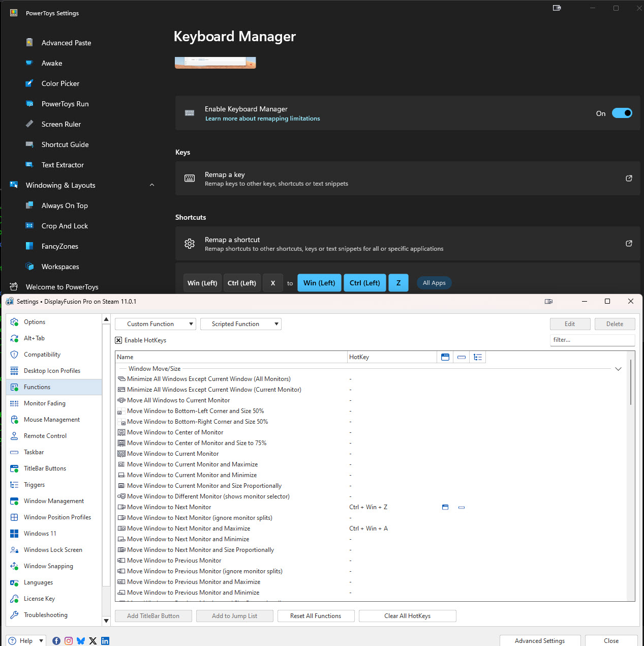Open Remap a key external link icon
Screen dimensions: 644x646
point(629,179)
